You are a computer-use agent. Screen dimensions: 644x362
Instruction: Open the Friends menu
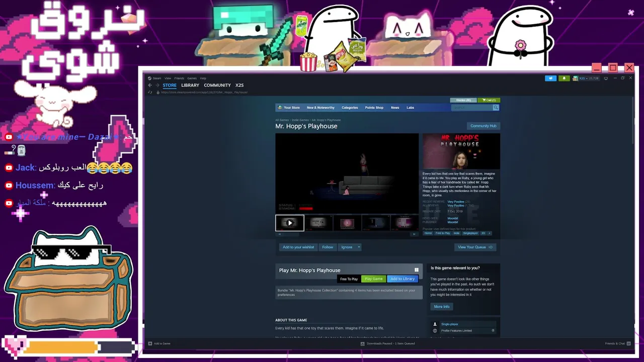click(x=179, y=78)
